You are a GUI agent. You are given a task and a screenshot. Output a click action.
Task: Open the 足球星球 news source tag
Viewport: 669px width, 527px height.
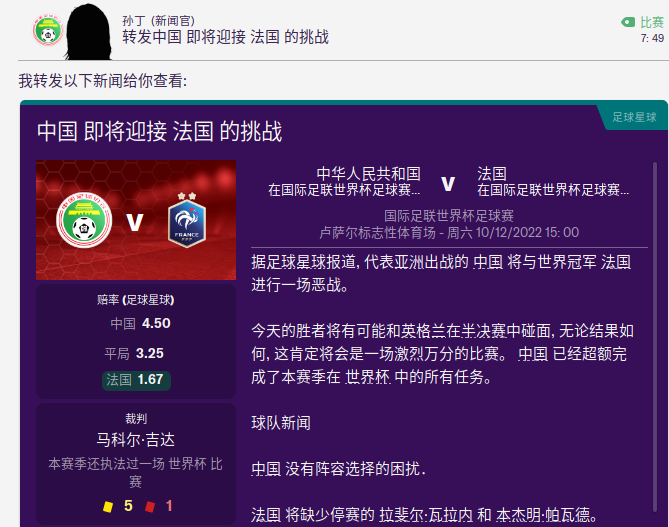click(x=634, y=117)
